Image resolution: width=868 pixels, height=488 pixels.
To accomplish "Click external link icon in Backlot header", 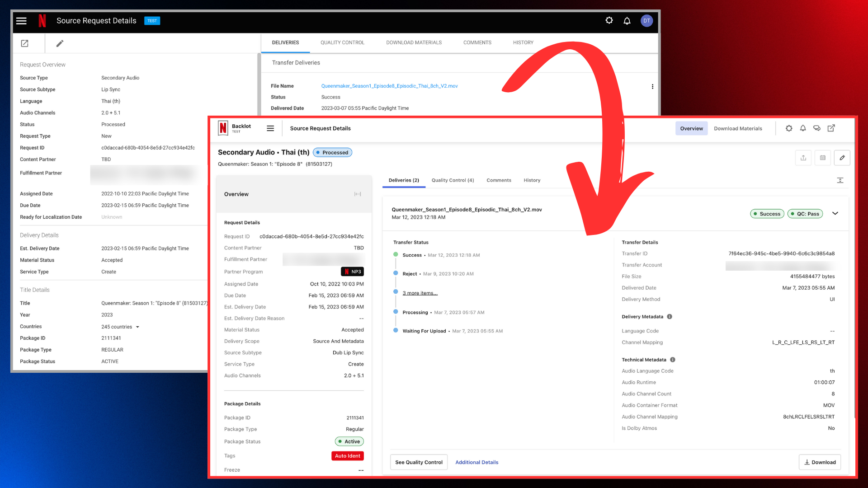I will (831, 128).
